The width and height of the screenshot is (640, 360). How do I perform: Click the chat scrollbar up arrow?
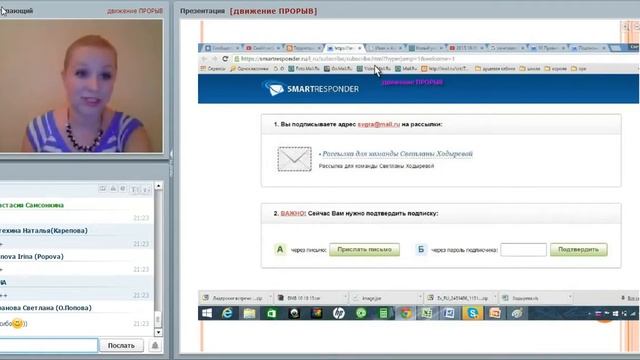158,186
